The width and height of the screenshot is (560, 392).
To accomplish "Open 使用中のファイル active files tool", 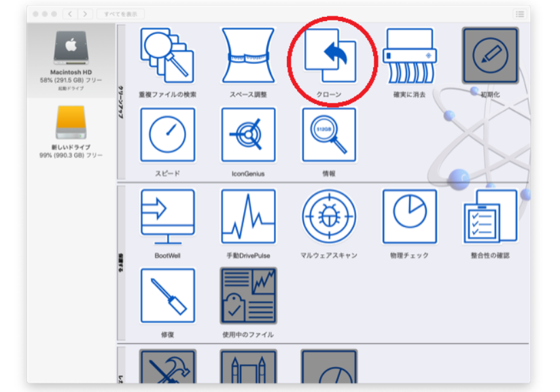I will [248, 296].
